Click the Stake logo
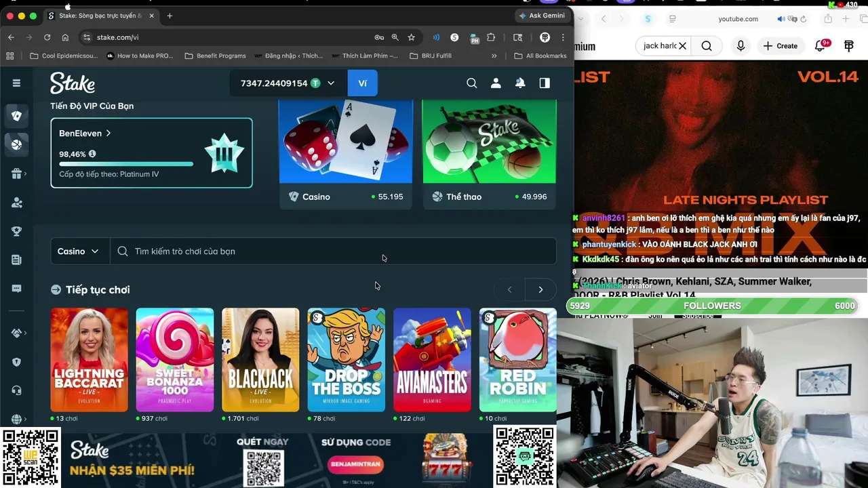Viewport: 868px width, 488px height. 73,83
